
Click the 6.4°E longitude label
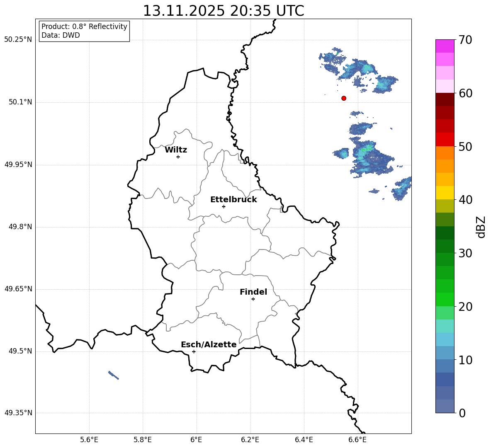tap(304, 440)
